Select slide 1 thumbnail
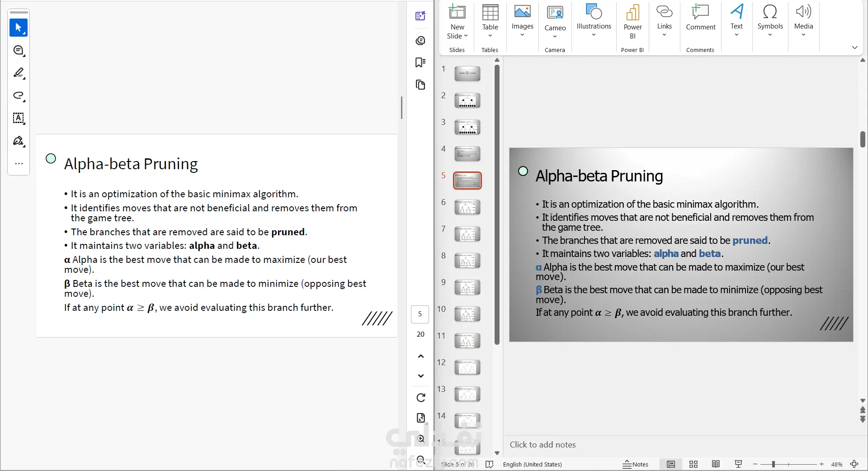Viewport: 868px width, 471px height. (x=467, y=73)
